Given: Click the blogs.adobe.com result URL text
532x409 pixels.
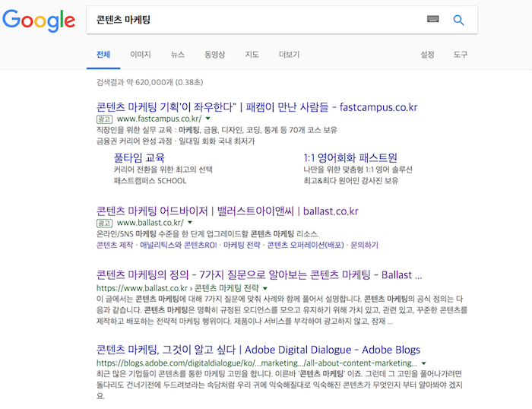Looking at the screenshot, I should pos(257,363).
